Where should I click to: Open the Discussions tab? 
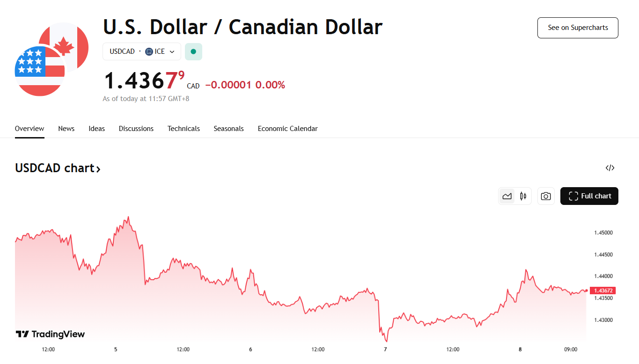136,129
